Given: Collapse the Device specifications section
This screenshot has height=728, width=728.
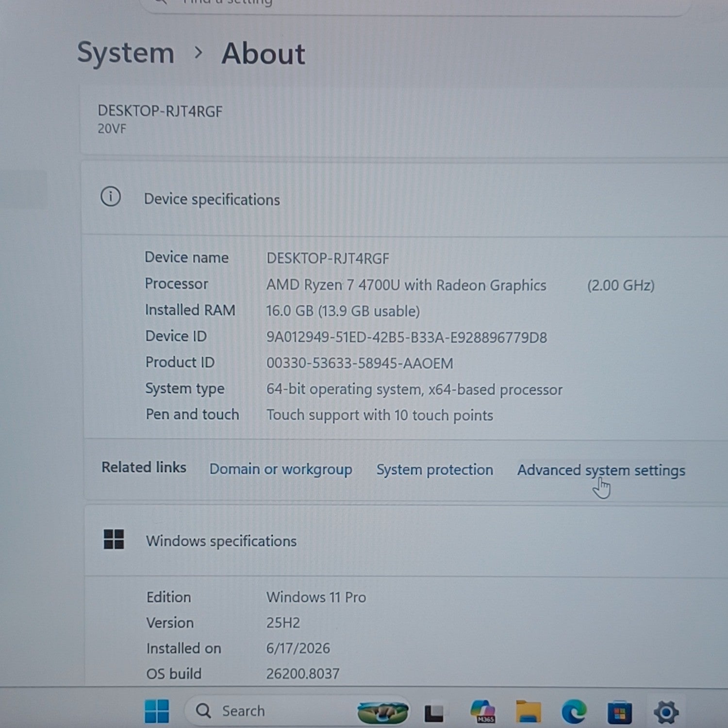Looking at the screenshot, I should [x=405, y=199].
